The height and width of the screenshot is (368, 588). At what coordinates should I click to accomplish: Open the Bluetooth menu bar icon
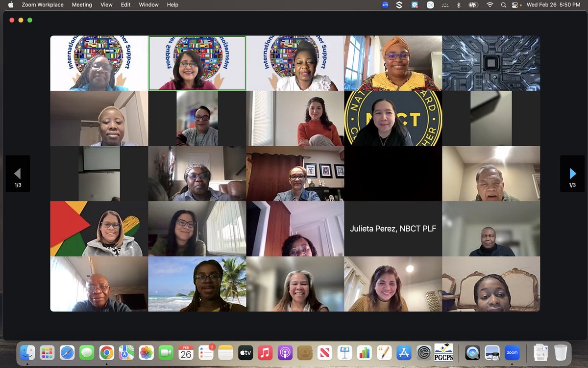[459, 5]
